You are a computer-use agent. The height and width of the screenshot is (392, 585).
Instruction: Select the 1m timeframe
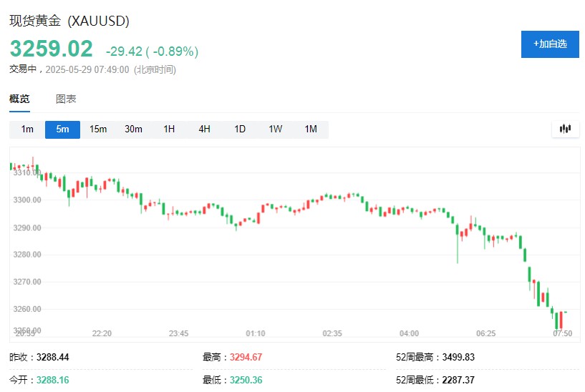click(27, 129)
